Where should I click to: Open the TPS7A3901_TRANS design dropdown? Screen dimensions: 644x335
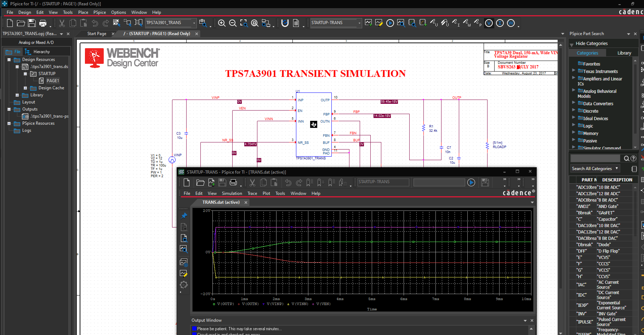pos(194,23)
